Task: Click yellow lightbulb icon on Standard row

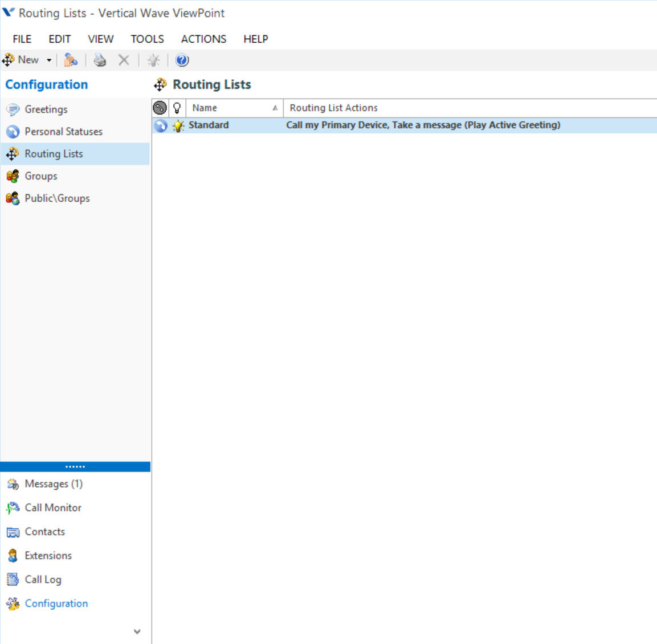Action: 178,126
